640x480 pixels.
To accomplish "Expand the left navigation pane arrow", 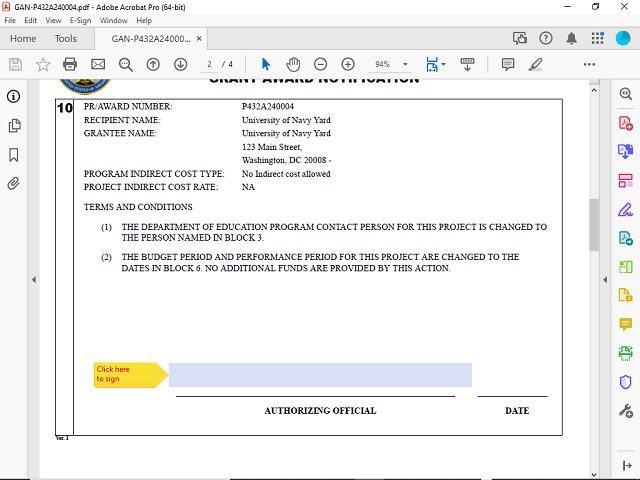I will pos(33,279).
